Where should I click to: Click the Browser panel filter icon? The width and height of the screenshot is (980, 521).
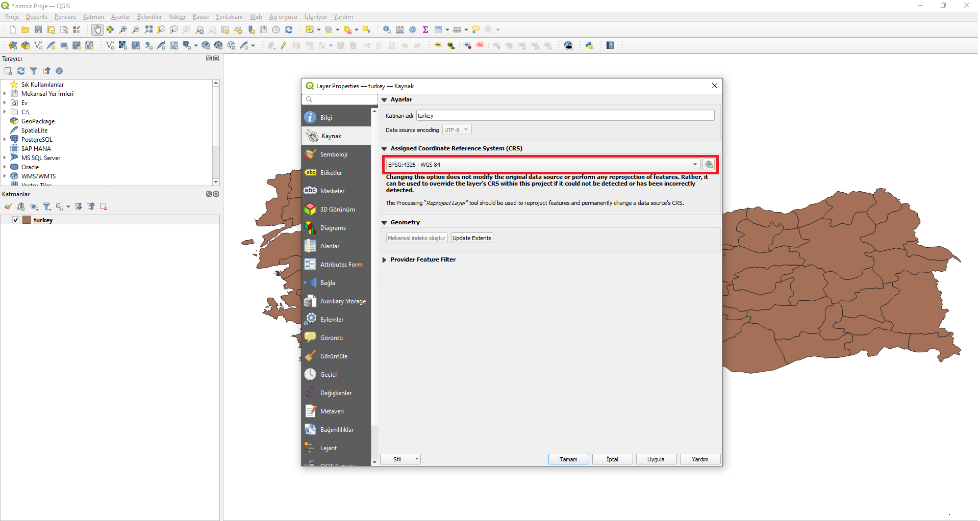tap(34, 71)
